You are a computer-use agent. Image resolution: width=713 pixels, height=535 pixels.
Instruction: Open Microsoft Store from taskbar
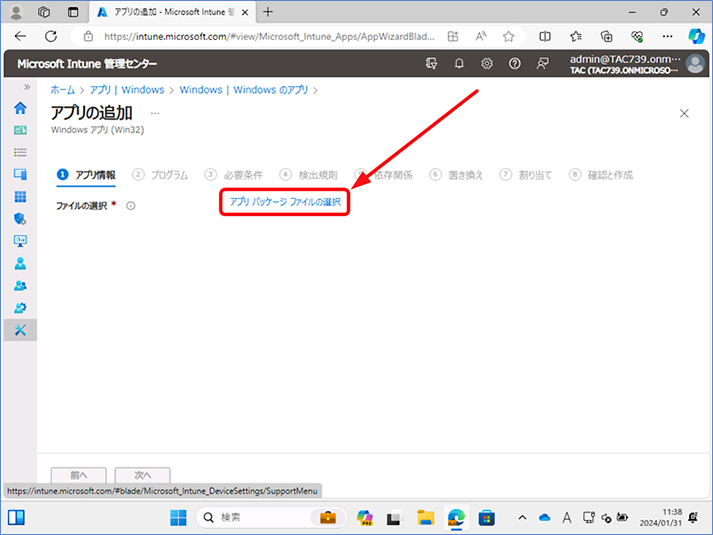486,518
